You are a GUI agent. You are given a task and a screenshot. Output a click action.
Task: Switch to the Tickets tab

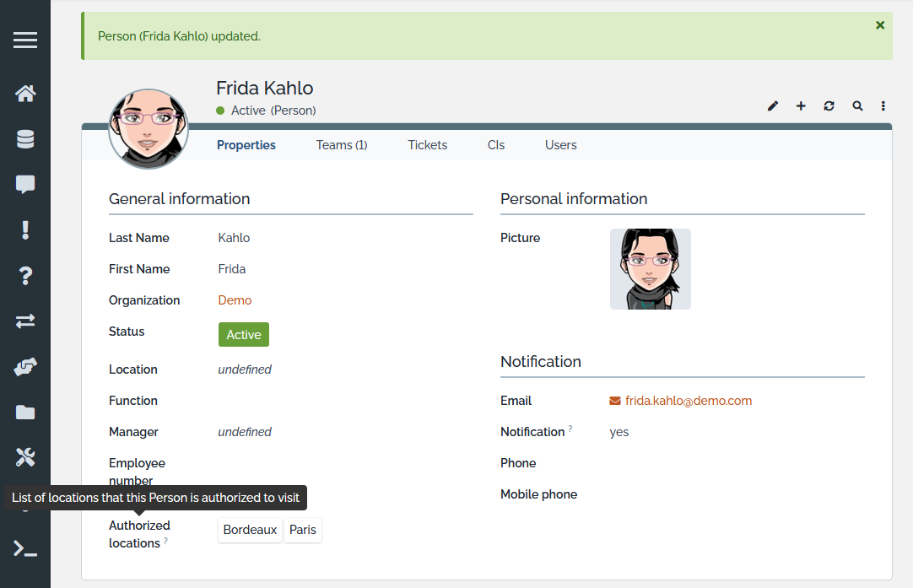point(427,145)
